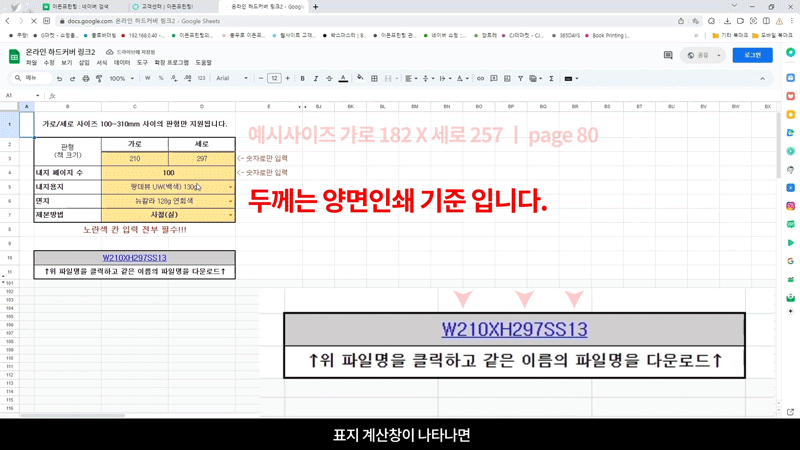The image size is (800, 450).
Task: Open the fill color picker
Action: tap(360, 79)
